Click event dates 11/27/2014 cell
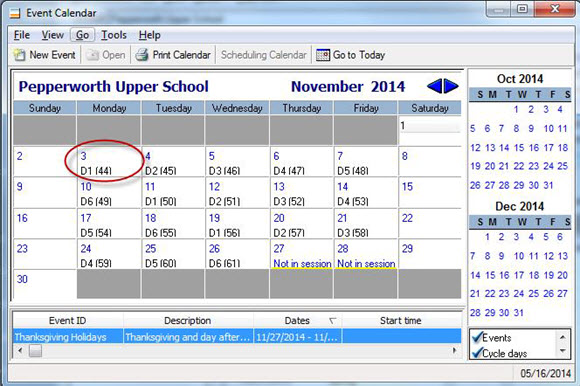Screen dimensions: 580x386 tap(298, 337)
